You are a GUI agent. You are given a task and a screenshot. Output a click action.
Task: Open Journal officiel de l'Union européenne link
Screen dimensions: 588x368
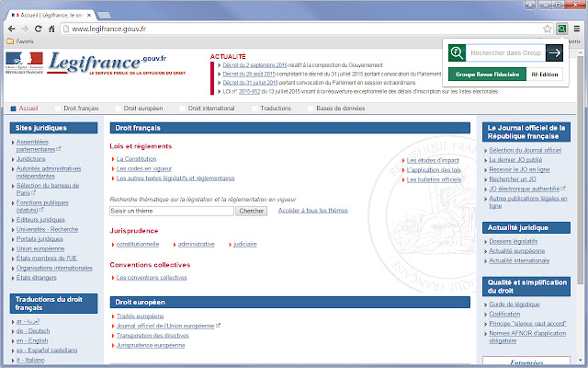coord(165,326)
